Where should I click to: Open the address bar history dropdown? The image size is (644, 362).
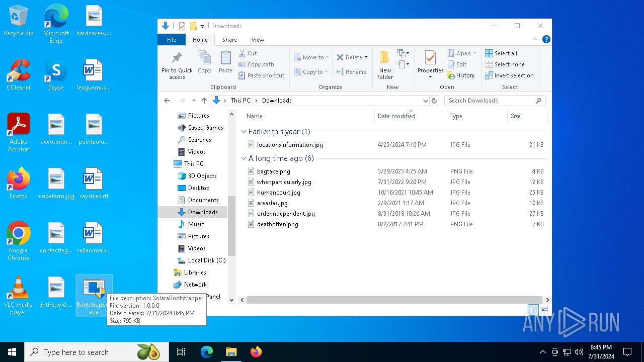tap(426, 101)
